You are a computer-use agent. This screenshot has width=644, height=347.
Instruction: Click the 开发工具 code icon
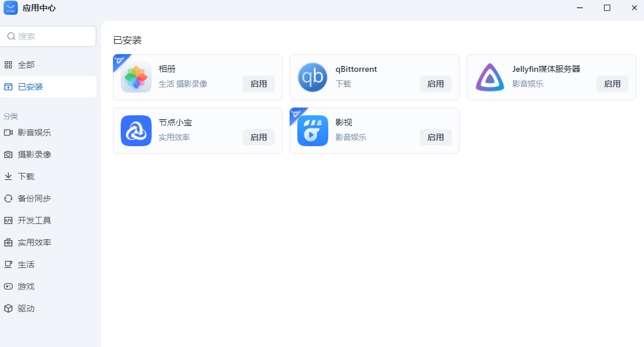[x=8, y=220]
